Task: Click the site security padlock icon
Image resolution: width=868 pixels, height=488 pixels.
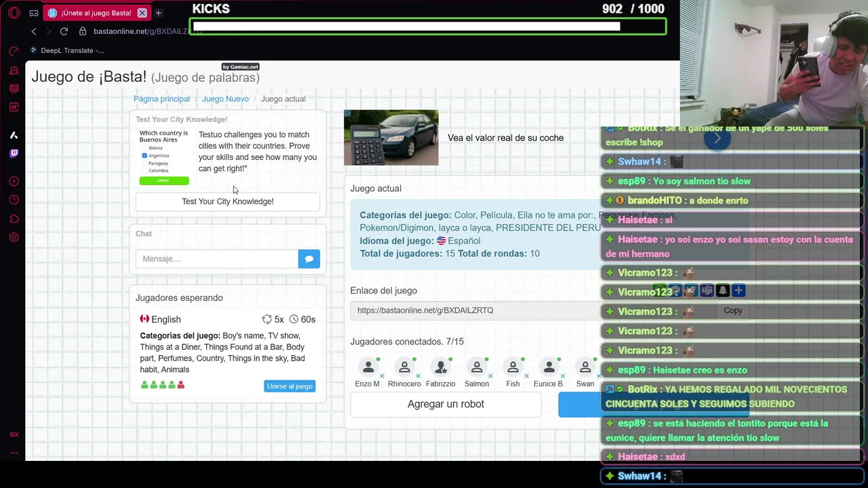Action: pos(83,31)
